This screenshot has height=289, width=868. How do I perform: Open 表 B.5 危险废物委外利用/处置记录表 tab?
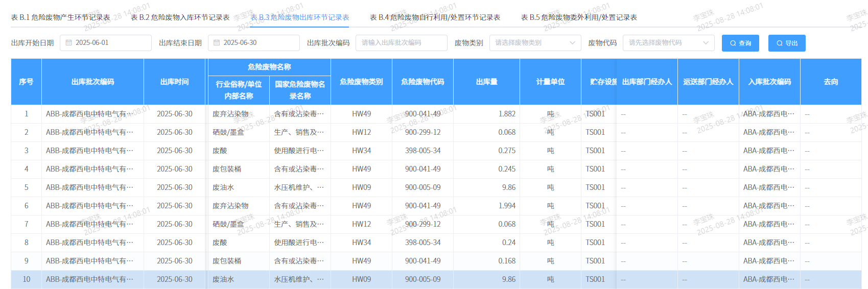coord(579,17)
